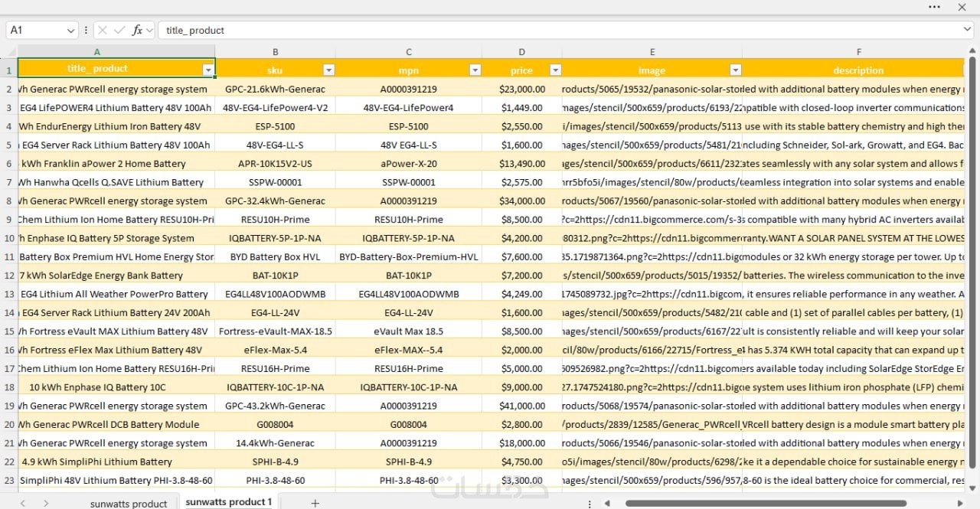Open image column filter dropdown
Viewport: 980px width, 509px height.
click(735, 70)
